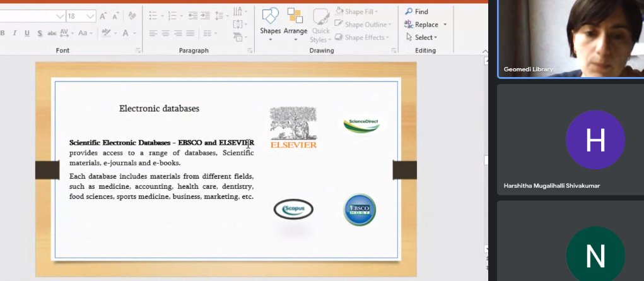Open Paragraph dialog launcher
The height and width of the screenshot is (281, 644).
(250, 51)
